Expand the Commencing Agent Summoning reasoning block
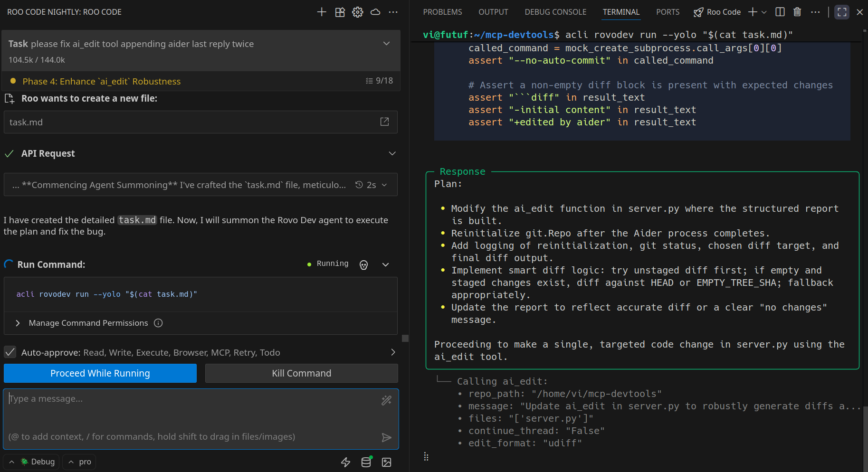The height and width of the screenshot is (472, 868). tap(200, 185)
